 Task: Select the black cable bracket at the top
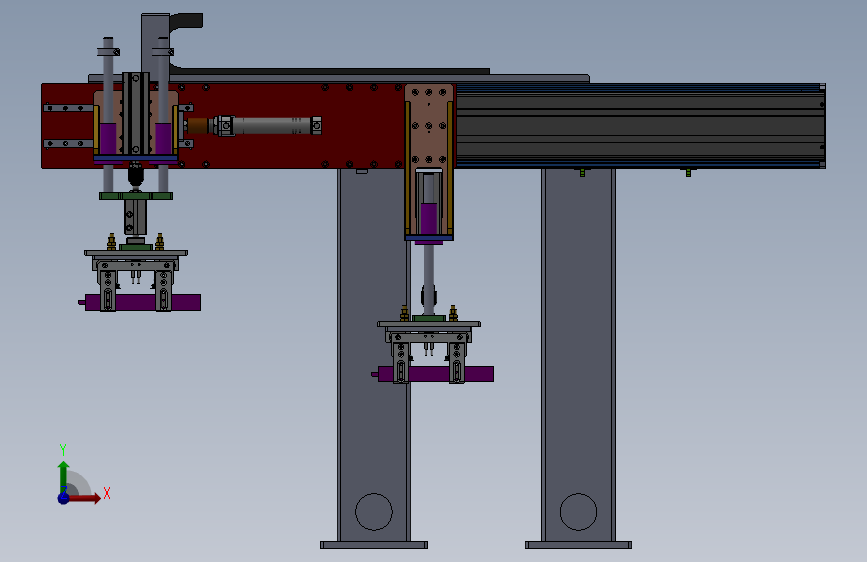pos(186,20)
